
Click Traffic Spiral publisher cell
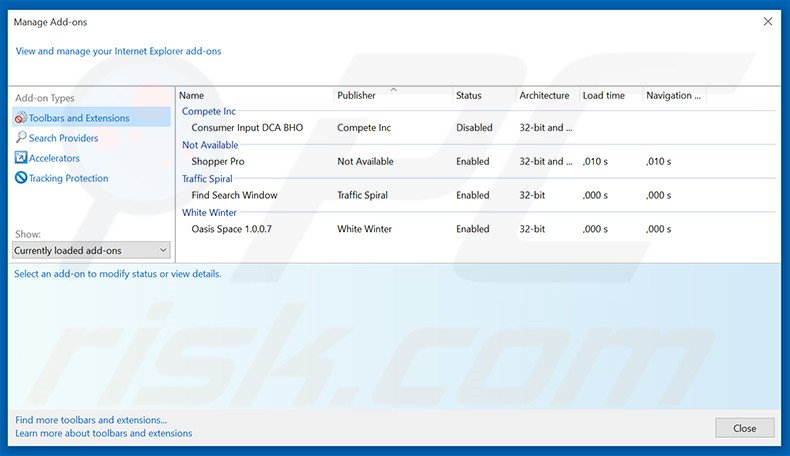point(362,196)
